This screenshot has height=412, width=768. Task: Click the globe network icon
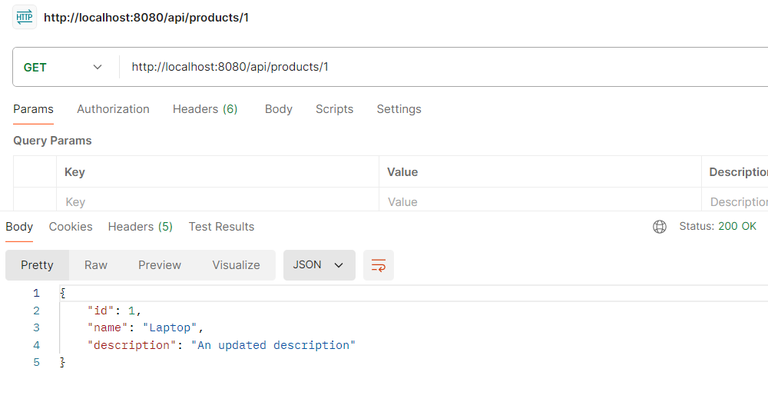[x=659, y=227]
